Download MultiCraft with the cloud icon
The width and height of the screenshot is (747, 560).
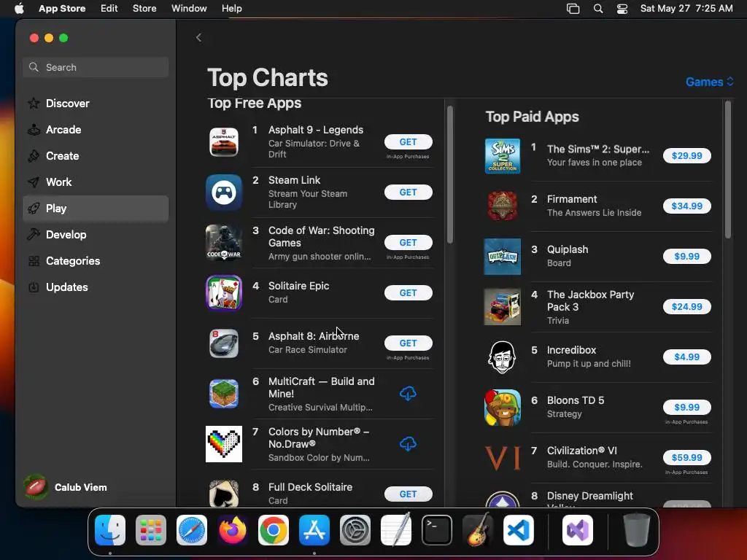coord(408,394)
